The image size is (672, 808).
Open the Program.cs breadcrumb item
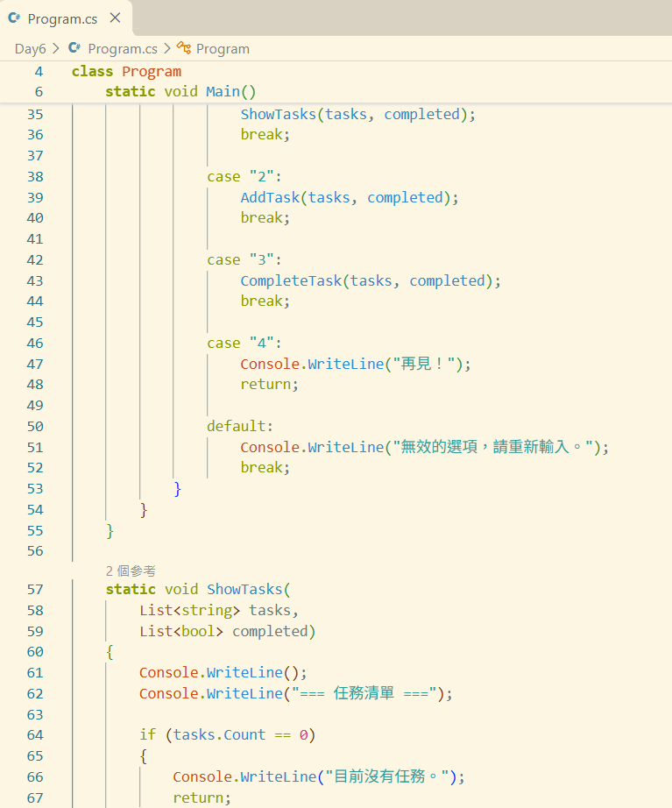123,49
